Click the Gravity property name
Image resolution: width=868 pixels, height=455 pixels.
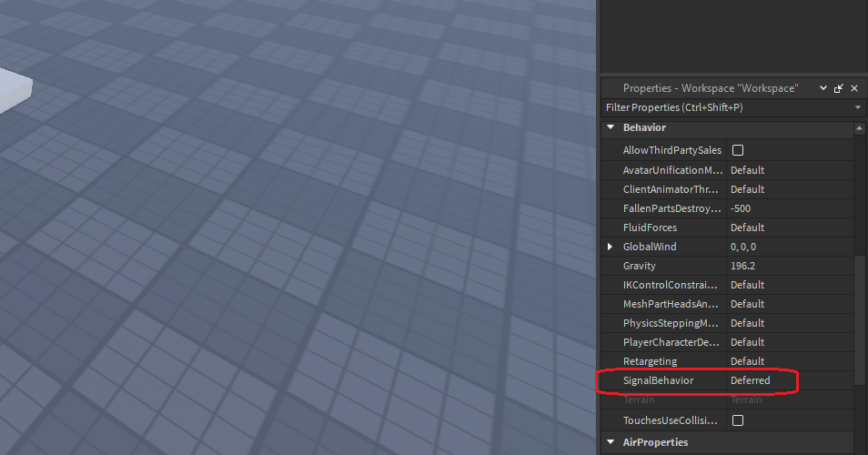tap(640, 266)
